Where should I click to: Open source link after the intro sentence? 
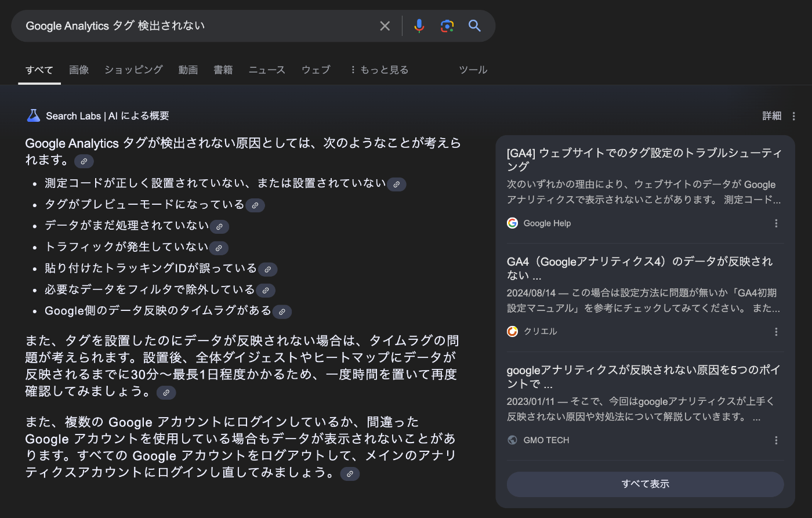tap(84, 161)
